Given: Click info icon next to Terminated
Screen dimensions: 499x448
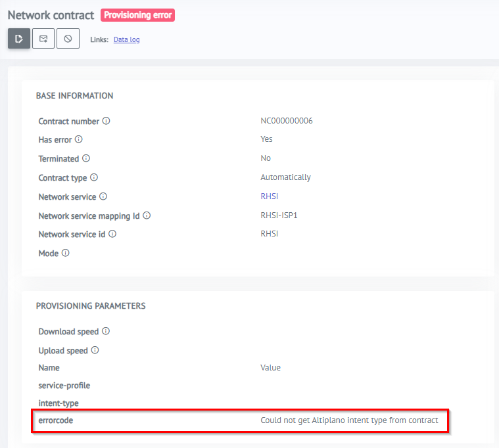Looking at the screenshot, I should tap(86, 158).
